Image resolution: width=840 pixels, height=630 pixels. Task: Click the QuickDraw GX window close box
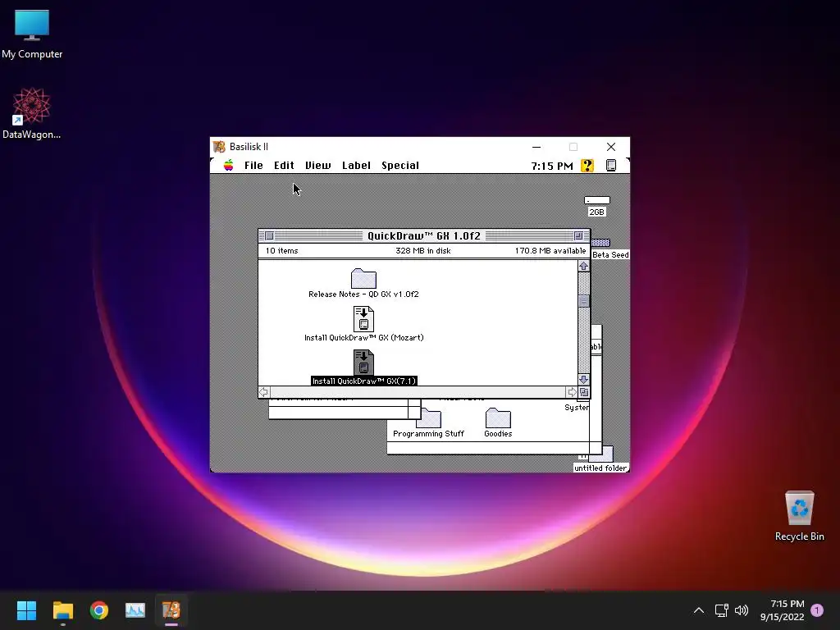[269, 235]
